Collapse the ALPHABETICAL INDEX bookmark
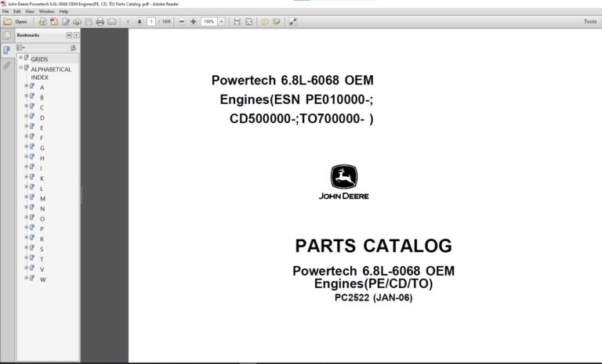602x364 pixels. tap(20, 67)
